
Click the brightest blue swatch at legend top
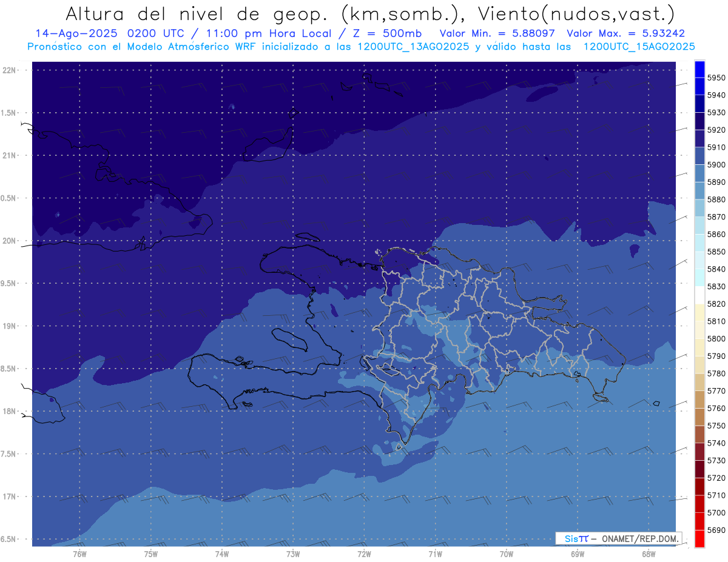[x=699, y=69]
